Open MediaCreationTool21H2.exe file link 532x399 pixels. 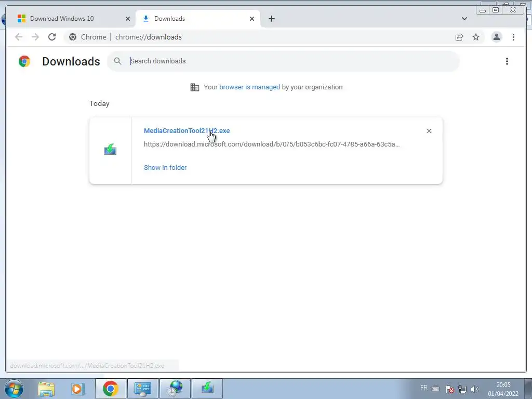coord(187,130)
